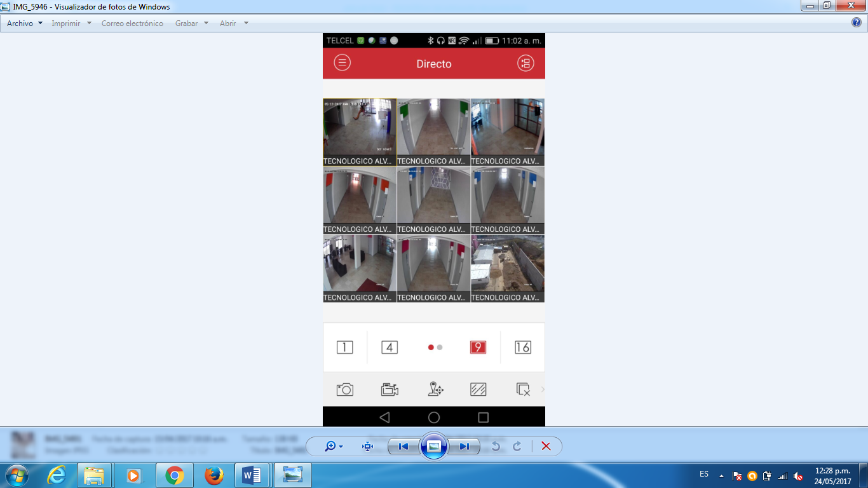Show hidden system tray icons
868x488 pixels.
(x=721, y=476)
